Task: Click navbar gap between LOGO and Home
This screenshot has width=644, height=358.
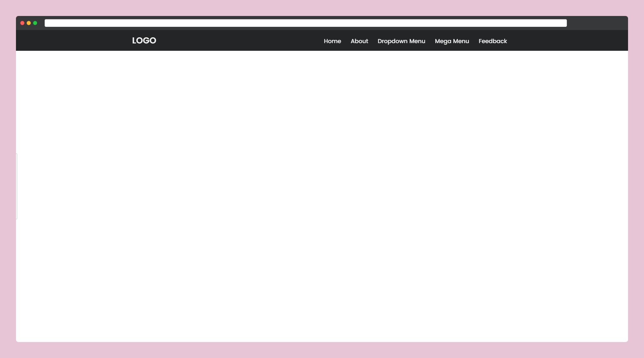Action: (x=239, y=41)
